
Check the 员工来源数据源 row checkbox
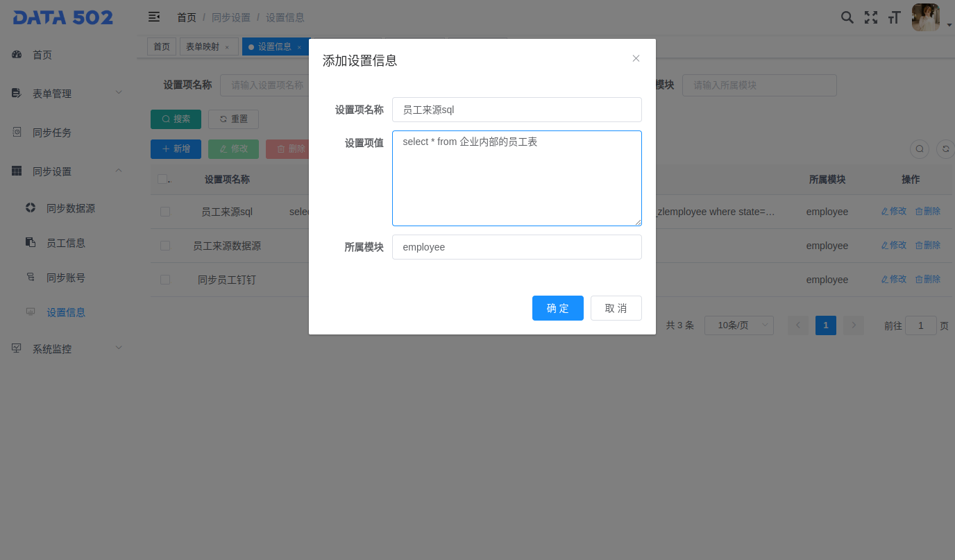[165, 246]
